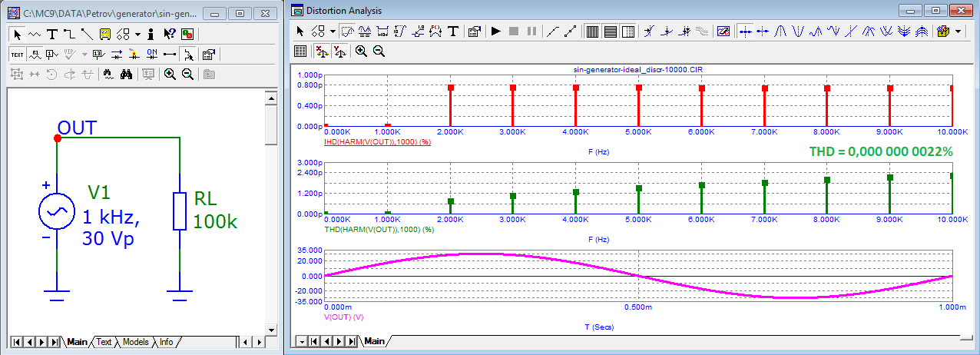This screenshot has width=980, height=355.
Task: Zoom in on the schematic
Action: tap(170, 74)
